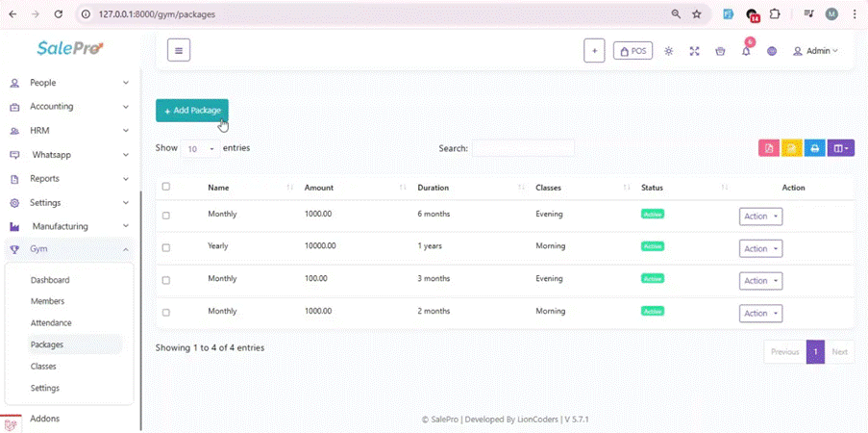Click the red PDF export icon
The image size is (868, 433).
click(x=768, y=148)
